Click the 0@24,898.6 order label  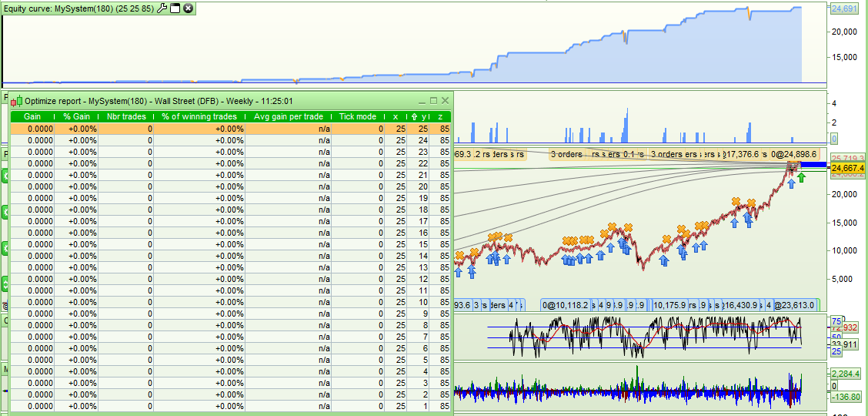[793, 154]
